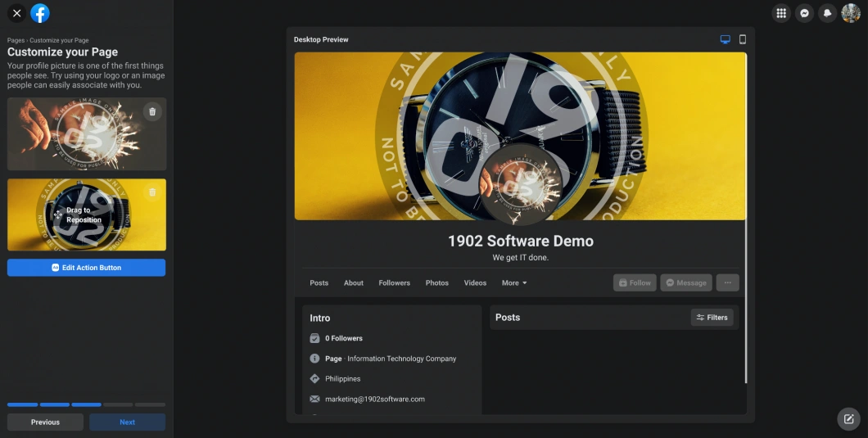Viewport: 868px width, 438px height.
Task: Click the Desktop Preview label
Action: pos(321,39)
